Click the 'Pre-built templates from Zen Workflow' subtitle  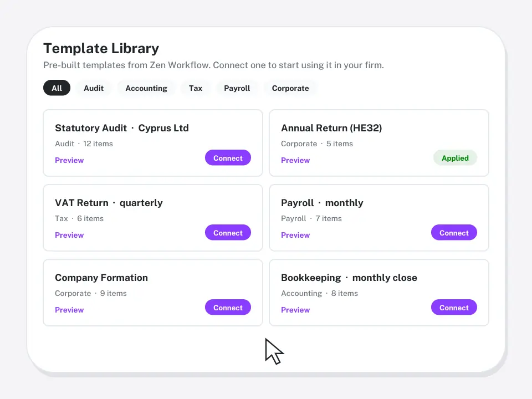pyautogui.click(x=213, y=65)
